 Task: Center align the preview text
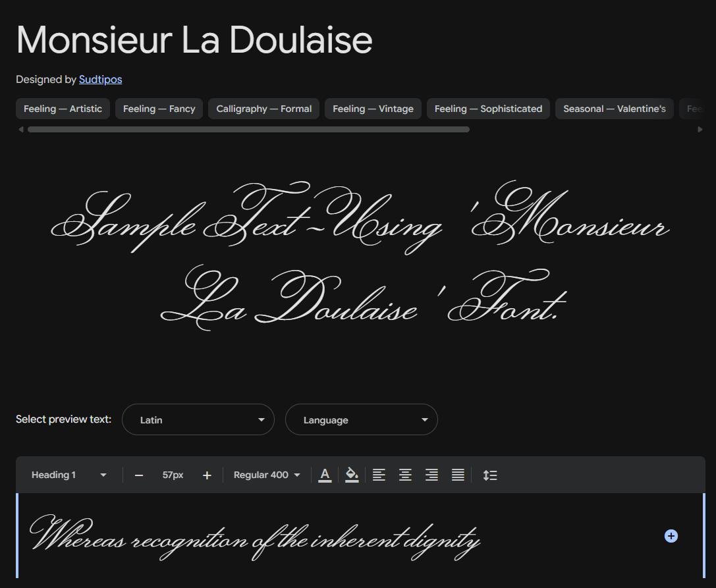405,475
